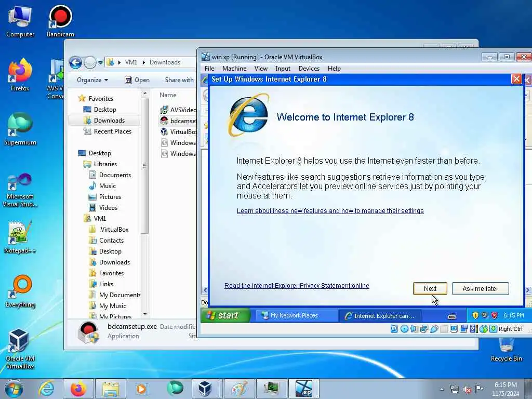Click the VirtualBox network indicator icon
Image resolution: width=532 pixels, height=399 pixels.
coord(424,328)
